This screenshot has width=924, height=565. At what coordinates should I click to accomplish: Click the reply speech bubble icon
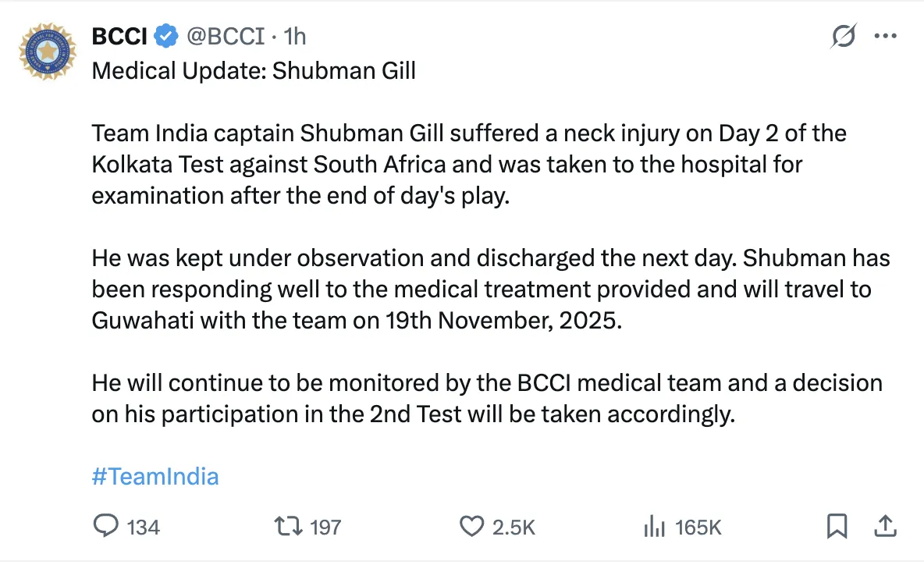(x=105, y=527)
